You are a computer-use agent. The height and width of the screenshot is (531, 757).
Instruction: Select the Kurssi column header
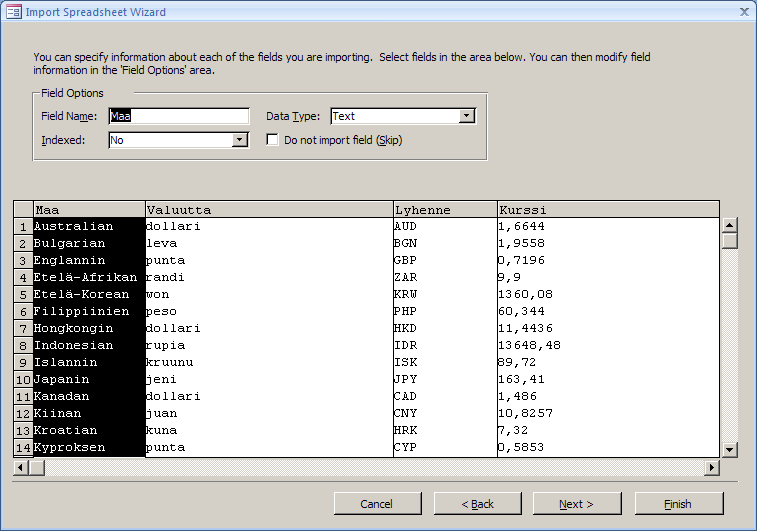[608, 210]
